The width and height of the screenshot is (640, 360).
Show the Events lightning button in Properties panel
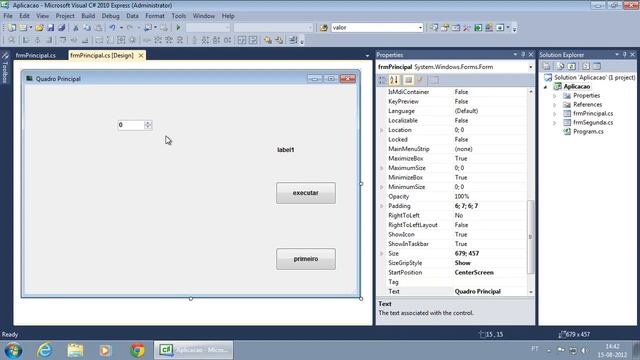click(420, 80)
